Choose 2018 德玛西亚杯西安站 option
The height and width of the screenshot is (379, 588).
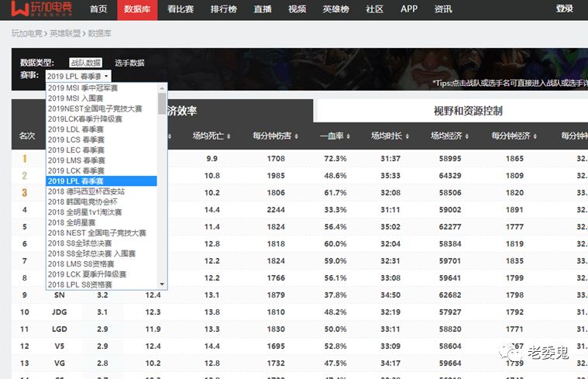click(101, 191)
